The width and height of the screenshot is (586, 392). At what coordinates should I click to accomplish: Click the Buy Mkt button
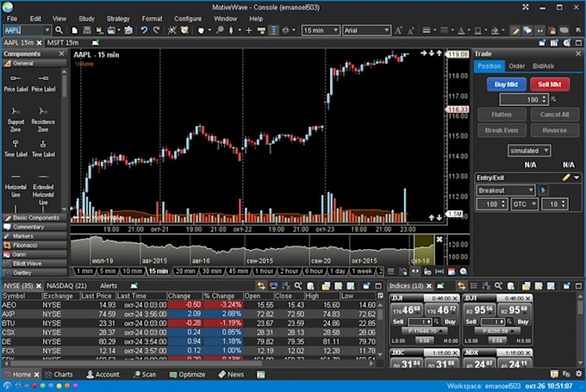point(506,84)
